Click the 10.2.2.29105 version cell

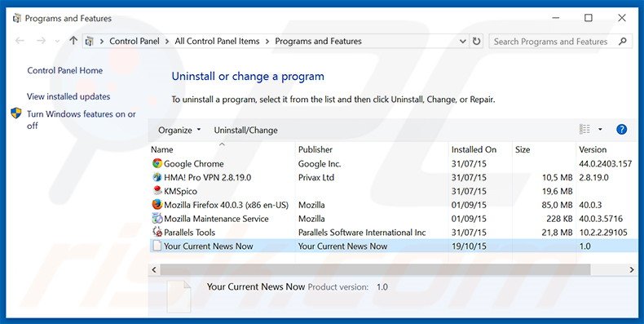(x=603, y=233)
